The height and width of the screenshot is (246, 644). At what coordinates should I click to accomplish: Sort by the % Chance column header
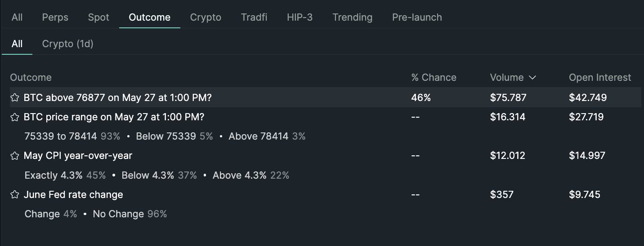coord(434,77)
